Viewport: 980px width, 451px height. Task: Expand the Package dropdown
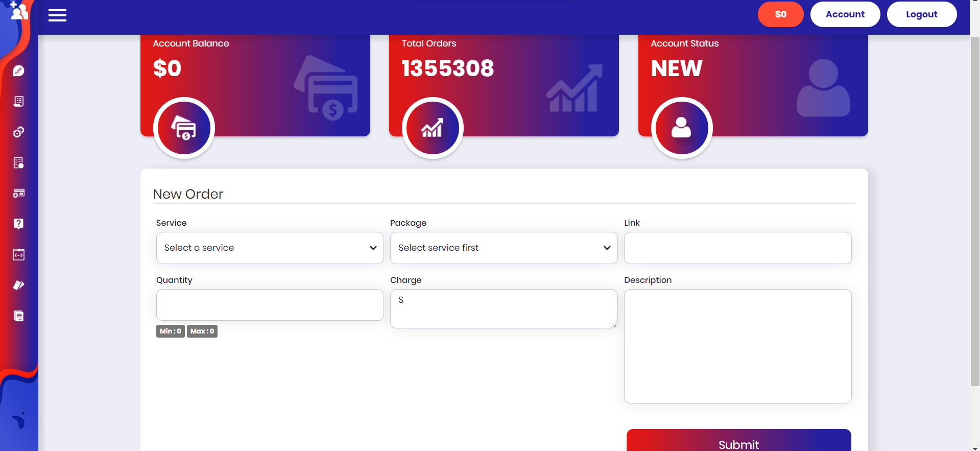tap(504, 248)
